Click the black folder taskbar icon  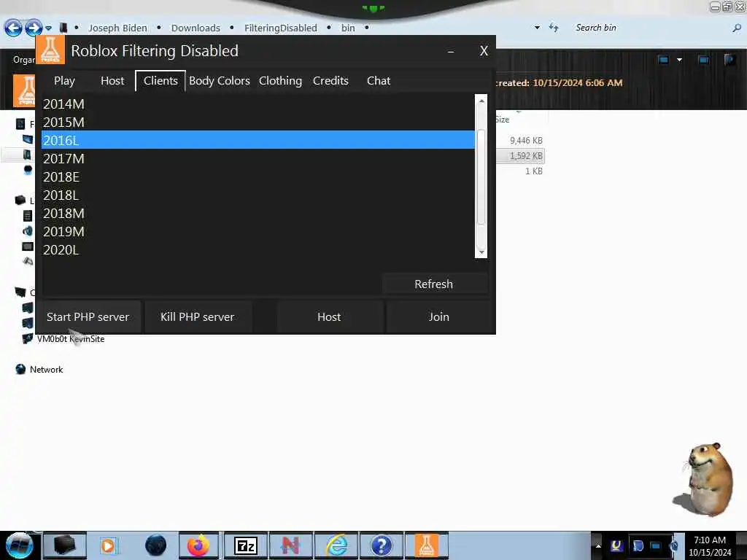point(65,545)
